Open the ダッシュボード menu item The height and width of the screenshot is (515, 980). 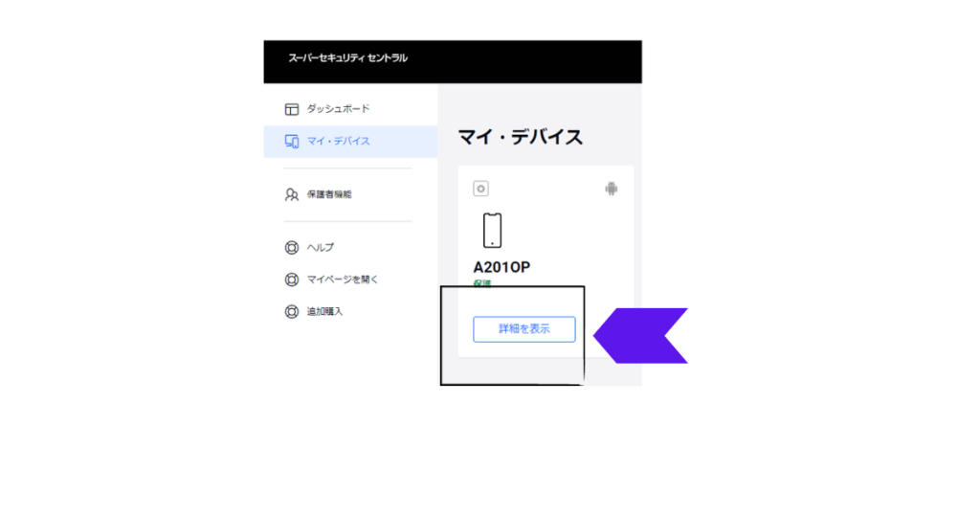pos(338,109)
